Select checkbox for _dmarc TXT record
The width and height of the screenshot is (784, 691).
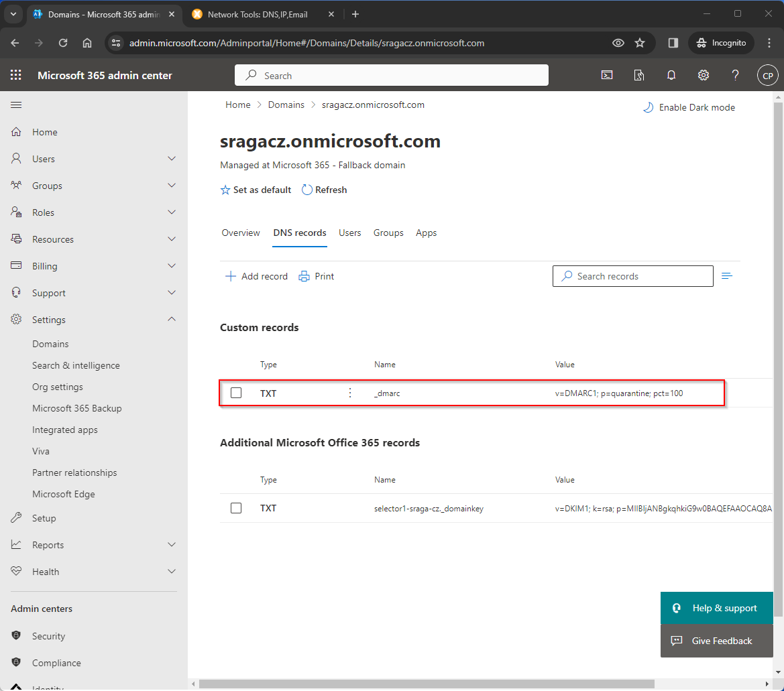tap(236, 393)
